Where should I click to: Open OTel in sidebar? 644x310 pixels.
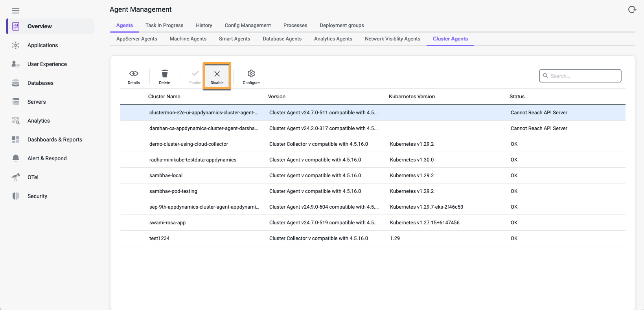[x=50, y=177]
